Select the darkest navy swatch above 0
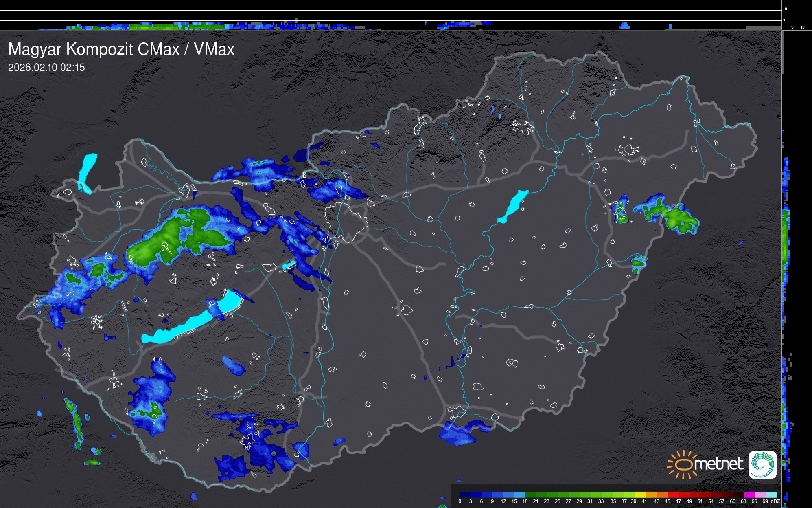Viewport: 812px width, 508px height. pyautogui.click(x=465, y=495)
